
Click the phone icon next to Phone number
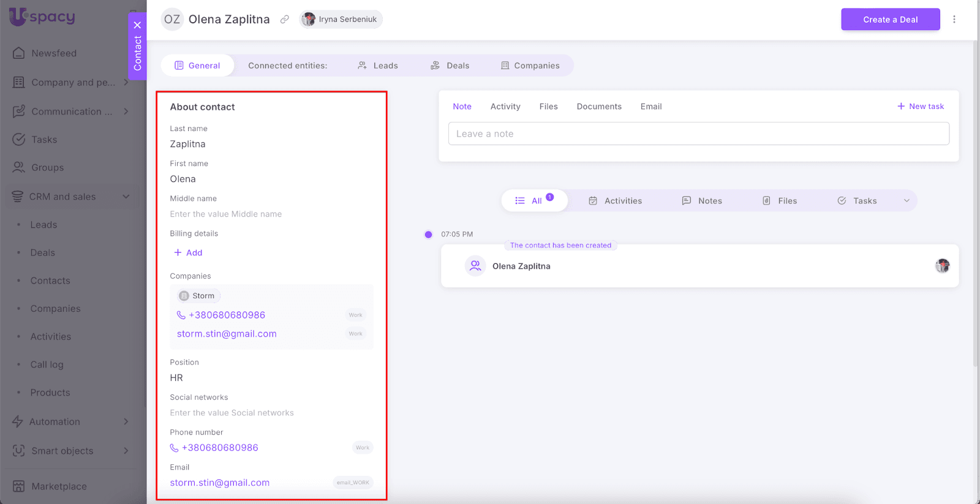(175, 448)
